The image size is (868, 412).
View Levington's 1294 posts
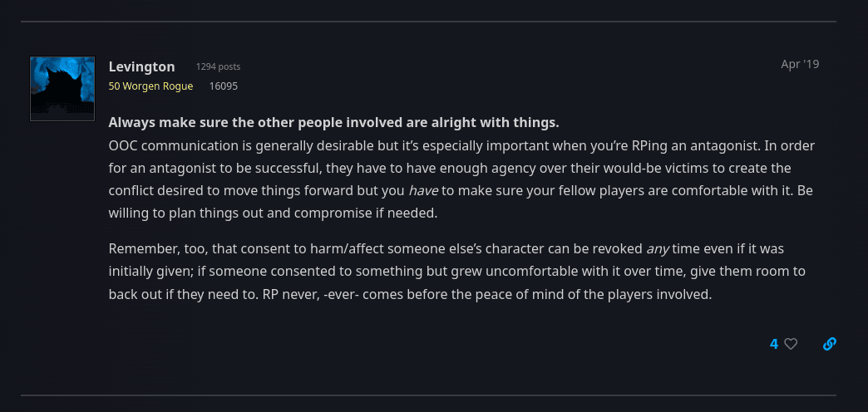(x=218, y=67)
